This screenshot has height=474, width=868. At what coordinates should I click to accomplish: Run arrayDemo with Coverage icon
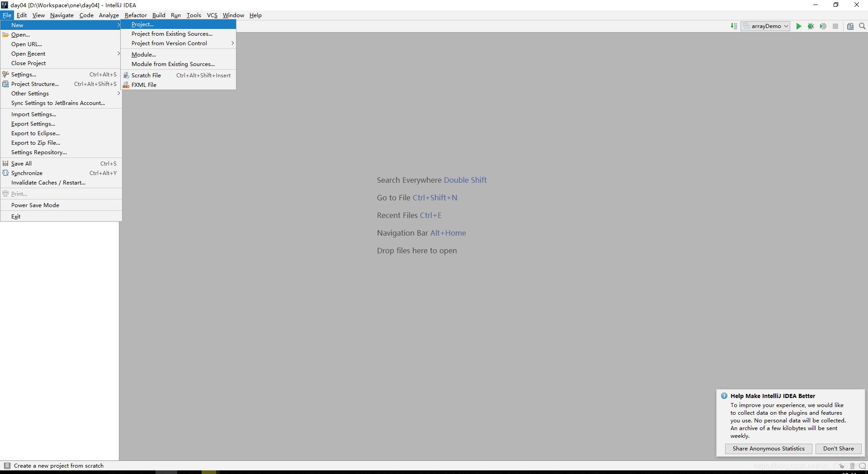tap(823, 26)
